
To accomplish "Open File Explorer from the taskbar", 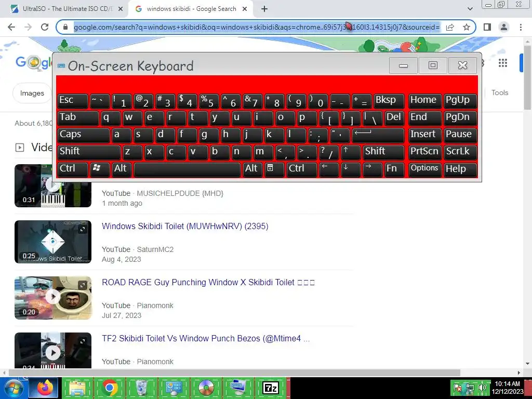I will point(77,388).
